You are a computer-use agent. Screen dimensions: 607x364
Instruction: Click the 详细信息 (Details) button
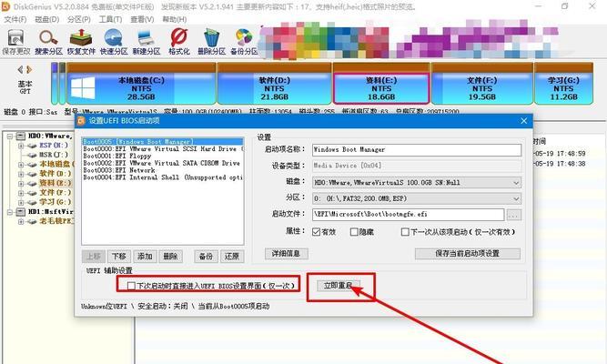point(287,254)
